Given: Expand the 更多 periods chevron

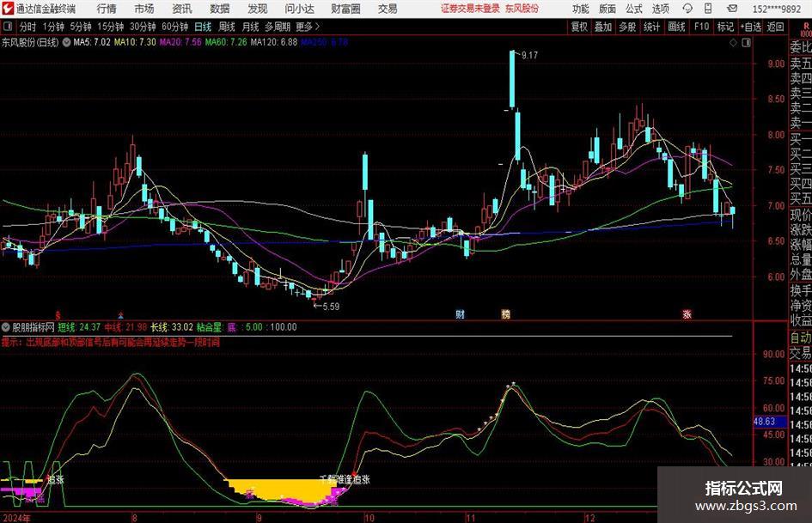Looking at the screenshot, I should click(317, 27).
